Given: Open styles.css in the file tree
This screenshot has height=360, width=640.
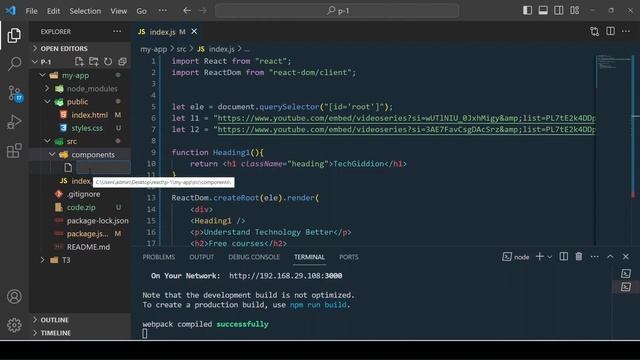Looking at the screenshot, I should (87, 128).
